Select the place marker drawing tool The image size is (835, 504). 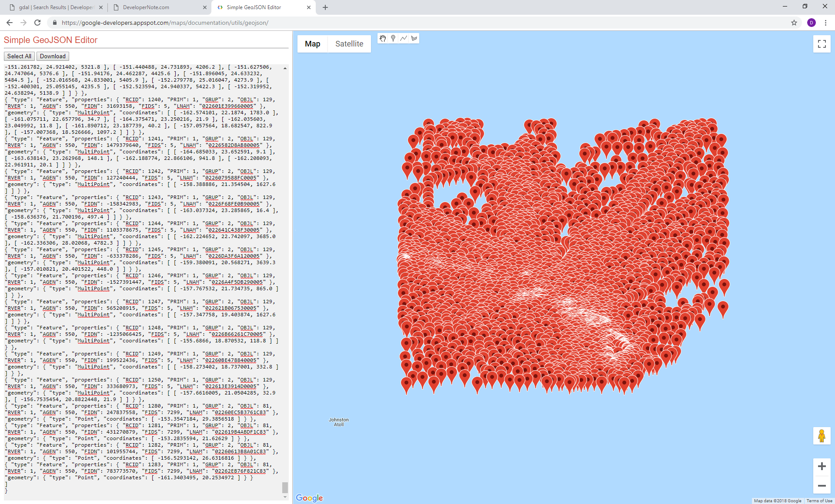point(393,39)
